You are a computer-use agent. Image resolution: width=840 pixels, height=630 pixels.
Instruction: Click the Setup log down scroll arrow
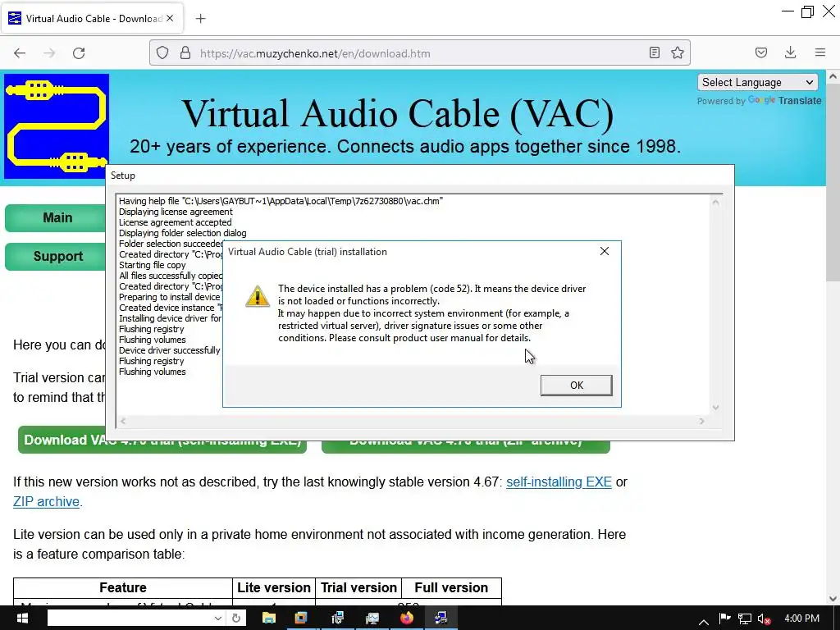715,409
